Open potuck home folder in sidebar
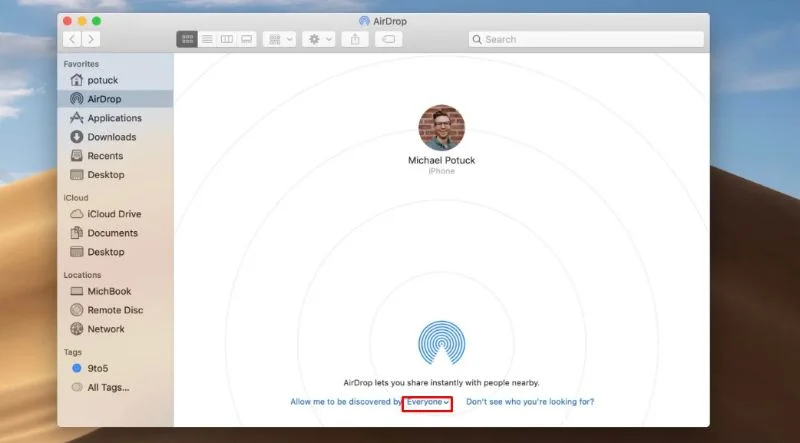 115,80
